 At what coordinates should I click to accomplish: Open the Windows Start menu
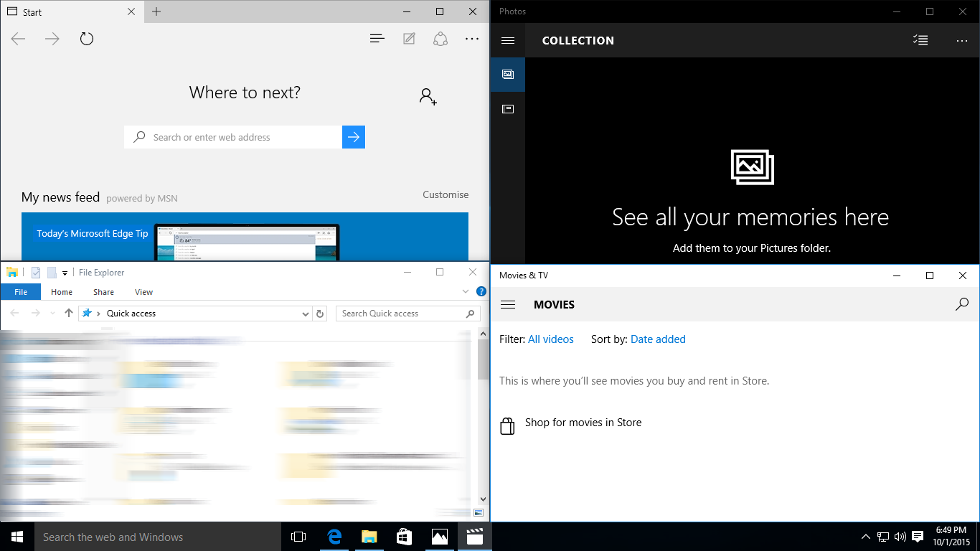click(17, 537)
